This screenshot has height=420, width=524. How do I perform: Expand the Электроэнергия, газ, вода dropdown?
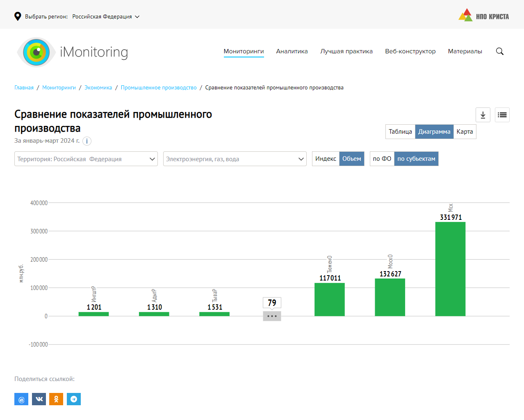pyautogui.click(x=235, y=159)
